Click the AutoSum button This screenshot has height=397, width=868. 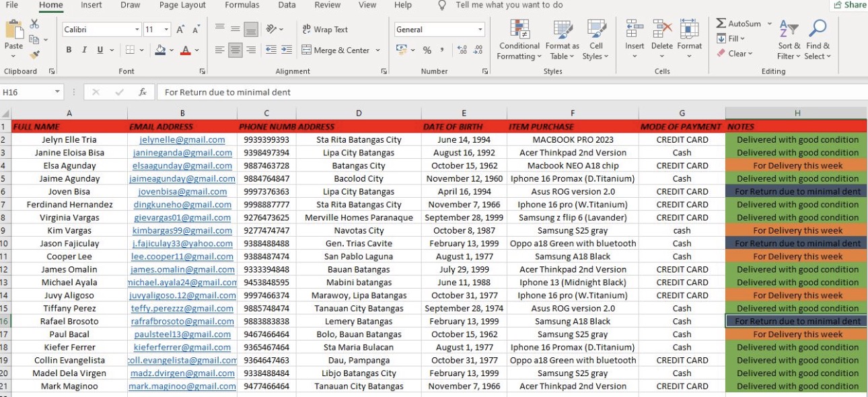click(738, 24)
